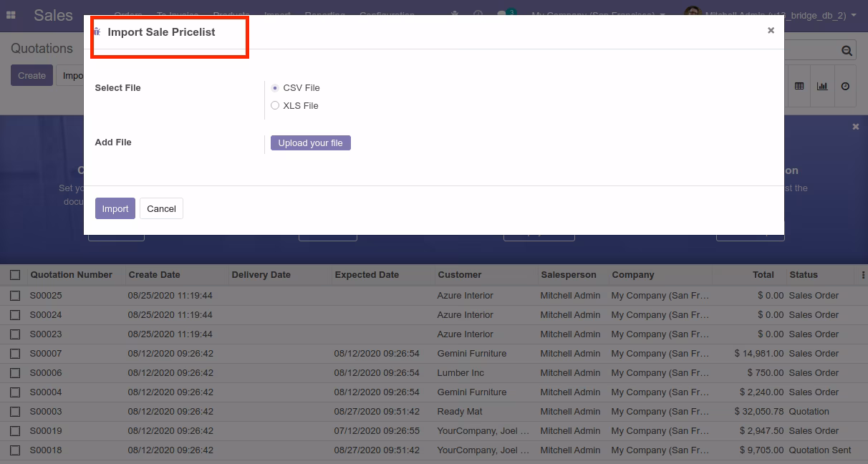
Task: Click the Quotations breadcrumb heading
Action: [x=42, y=49]
